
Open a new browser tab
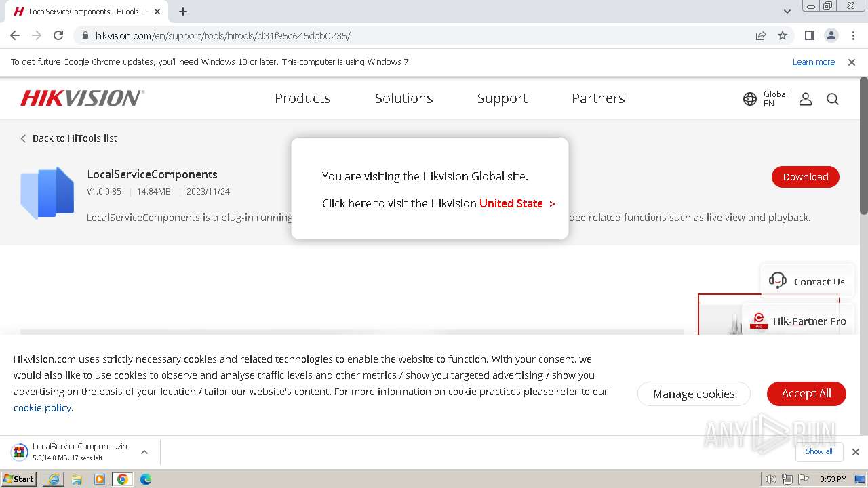(x=183, y=12)
